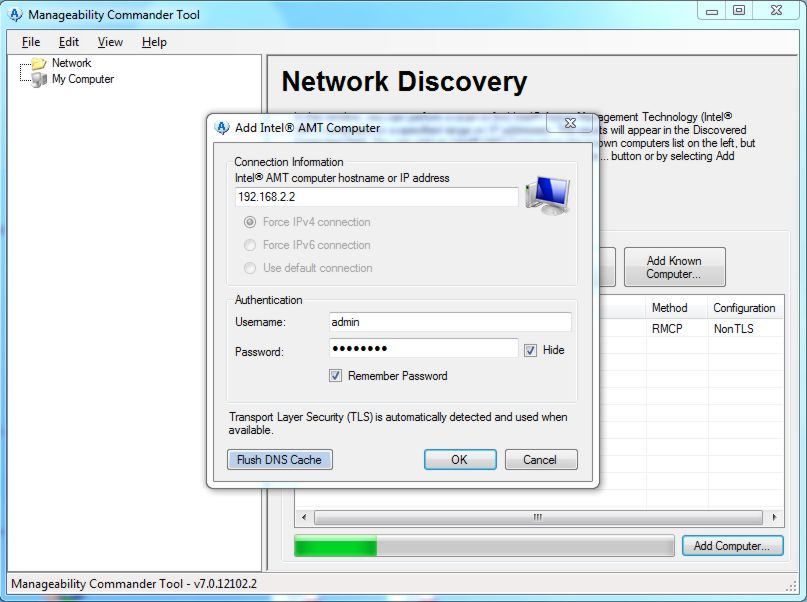Close the Manageability Commander Tool main window
The width and height of the screenshot is (807, 602).
777,10
